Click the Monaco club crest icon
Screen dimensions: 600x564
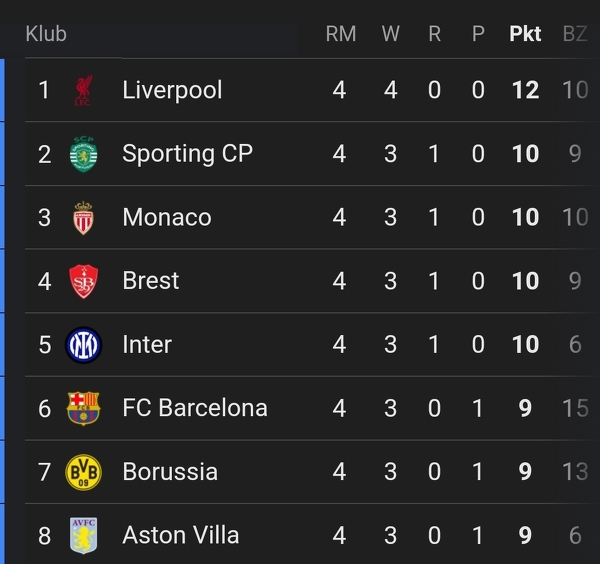click(83, 218)
